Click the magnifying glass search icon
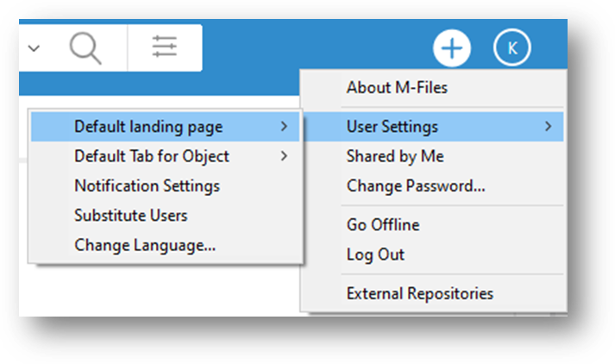Screen dimensions: 615x364 85,48
